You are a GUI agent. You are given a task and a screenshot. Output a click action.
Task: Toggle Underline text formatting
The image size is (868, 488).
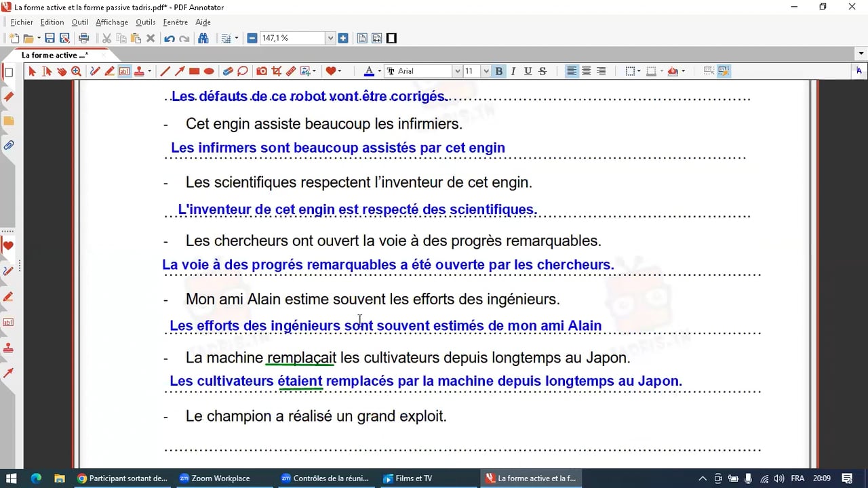[x=528, y=71]
